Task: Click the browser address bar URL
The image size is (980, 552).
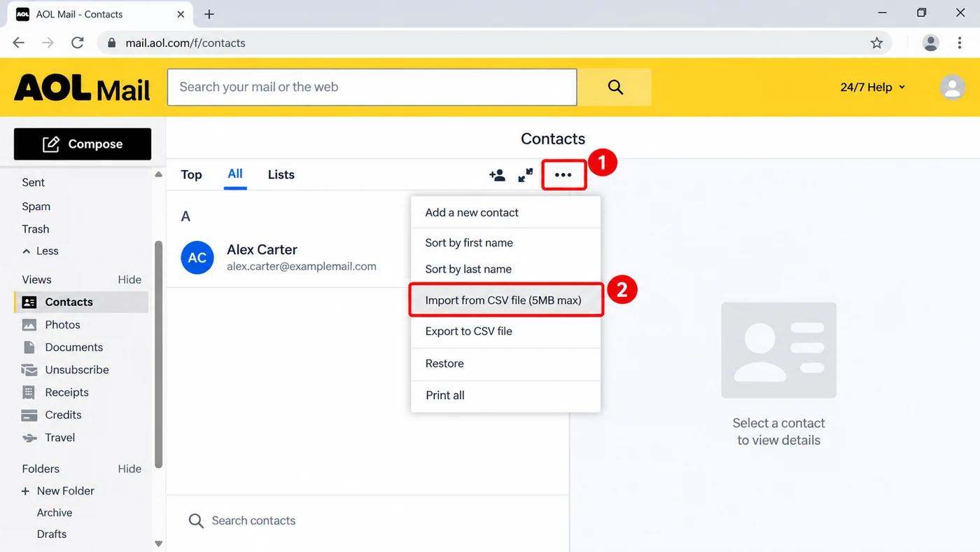Action: (x=185, y=43)
